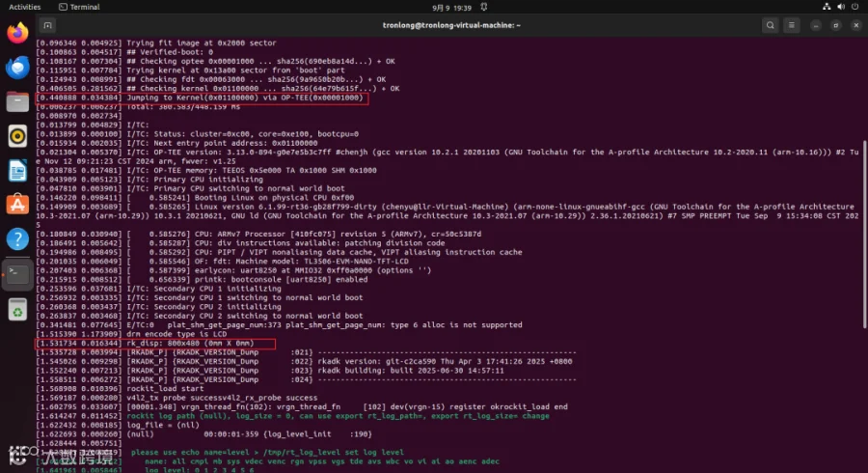Click green 'rockit log path (null)' line

[x=293, y=416]
